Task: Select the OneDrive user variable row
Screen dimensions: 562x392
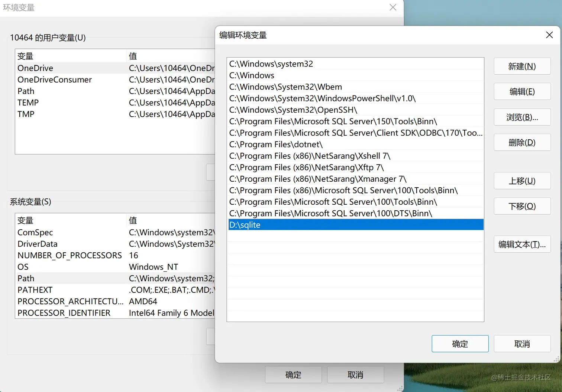Action: [115, 68]
